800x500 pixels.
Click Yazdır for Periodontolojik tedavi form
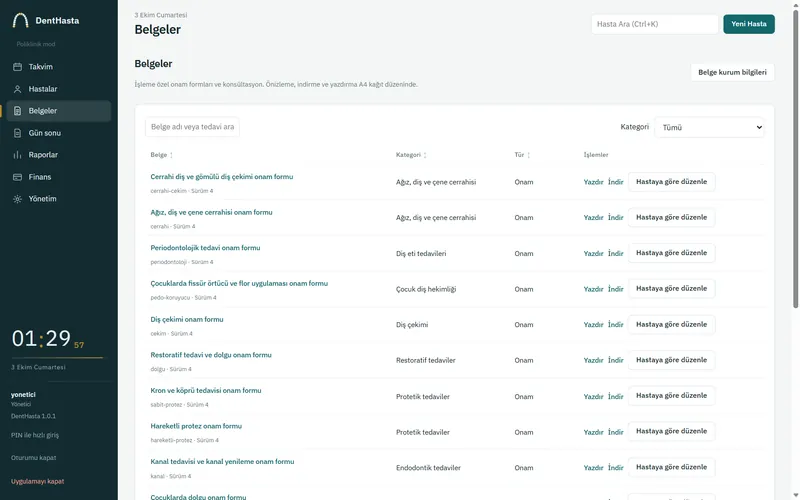tap(593, 254)
